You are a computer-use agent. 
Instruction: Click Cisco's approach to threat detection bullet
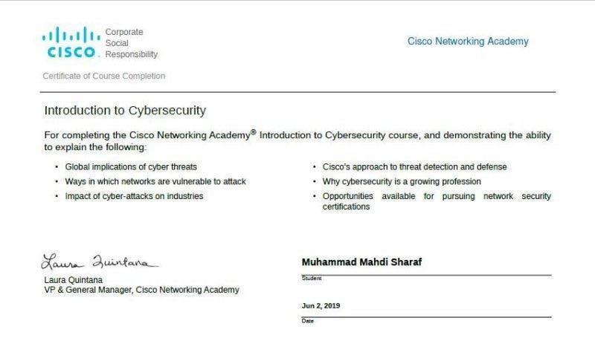414,167
